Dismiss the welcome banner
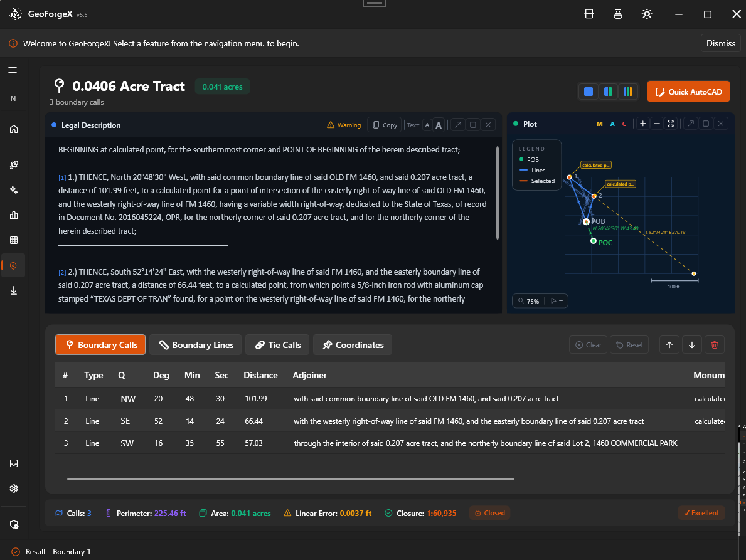Image resolution: width=746 pixels, height=560 pixels. 720,43
